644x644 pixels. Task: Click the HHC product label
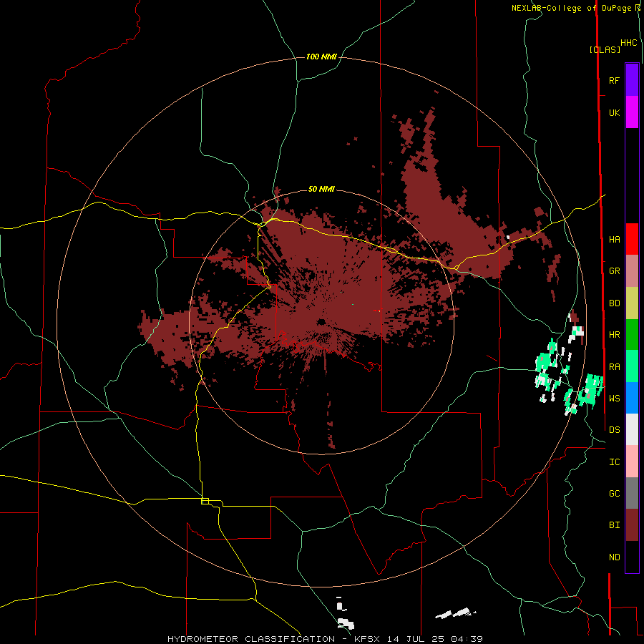coord(628,43)
